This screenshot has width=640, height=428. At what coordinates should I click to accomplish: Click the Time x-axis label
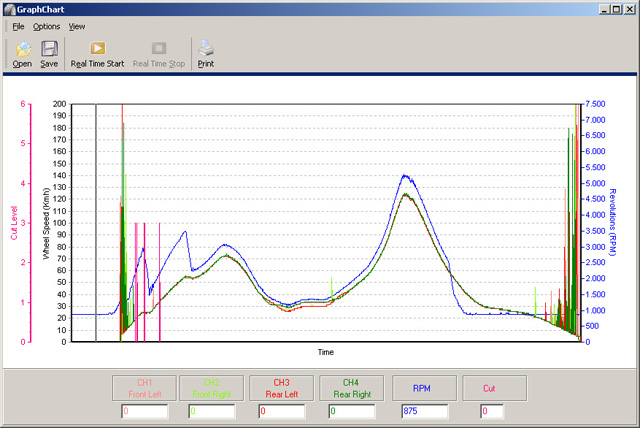coord(326,352)
